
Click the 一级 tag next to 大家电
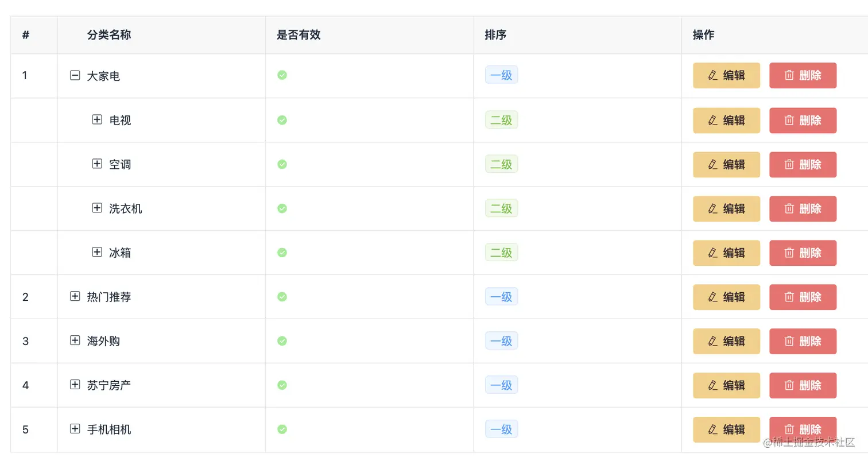click(501, 75)
